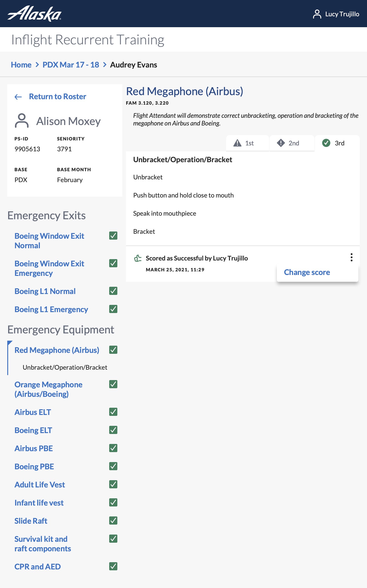
Task: Open Red Megaphone (Airbus) in sidebar
Action: (57, 350)
